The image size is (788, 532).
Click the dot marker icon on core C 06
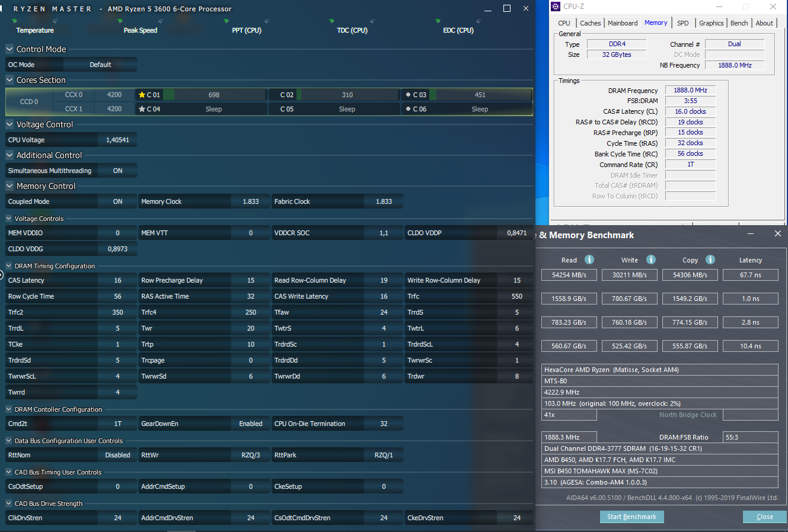coord(408,109)
